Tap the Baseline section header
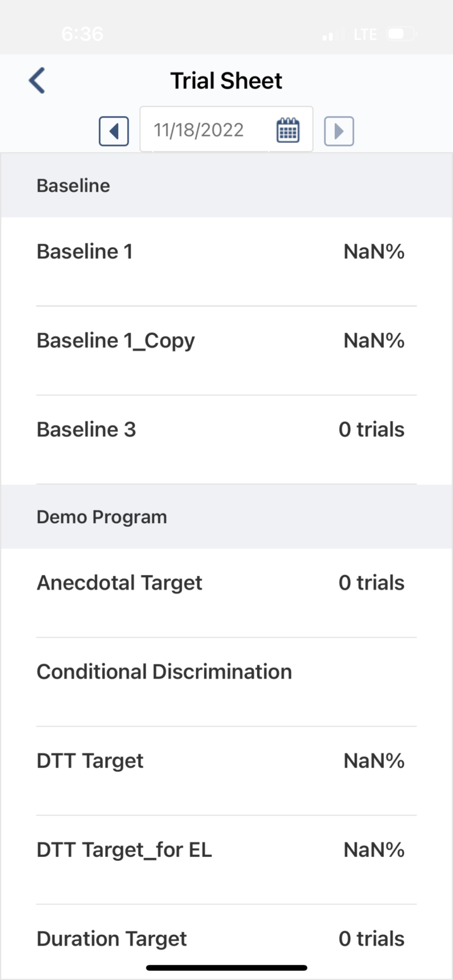 click(226, 186)
